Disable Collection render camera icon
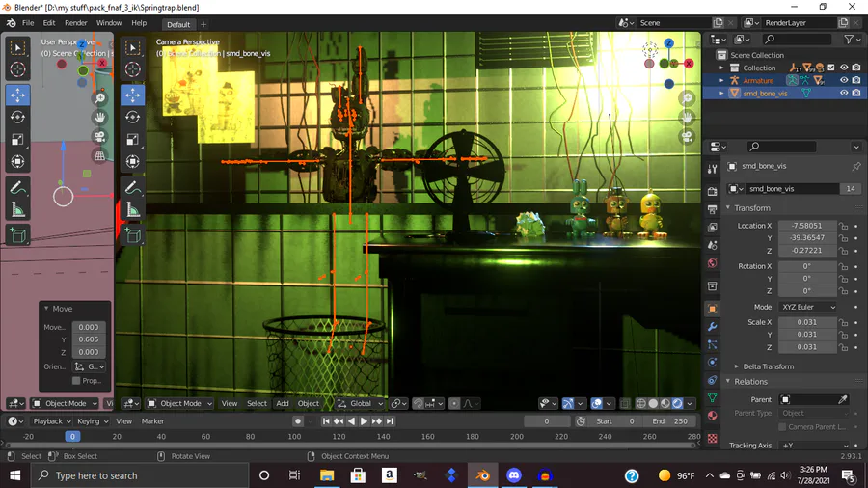This screenshot has height=488, width=868. point(856,68)
